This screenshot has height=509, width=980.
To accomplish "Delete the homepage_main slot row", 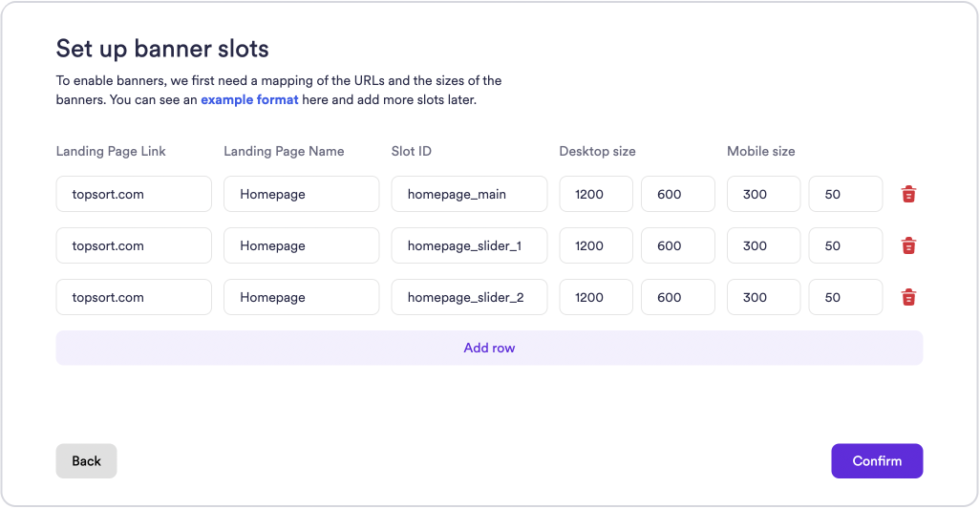I will click(908, 194).
